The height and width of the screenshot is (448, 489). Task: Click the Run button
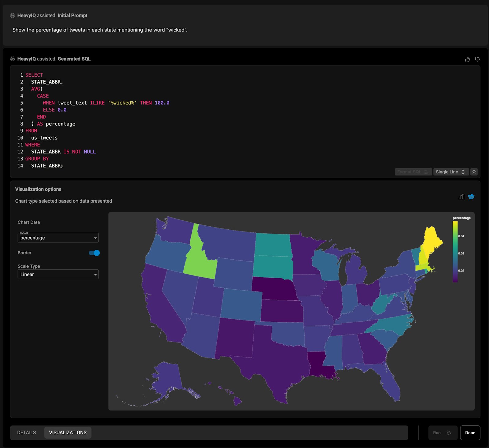[x=443, y=433]
